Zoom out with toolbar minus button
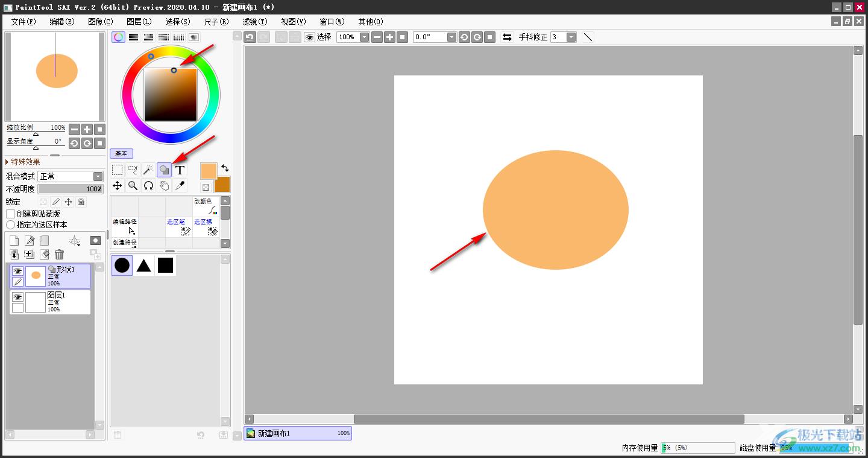This screenshot has height=458, width=868. (x=377, y=37)
